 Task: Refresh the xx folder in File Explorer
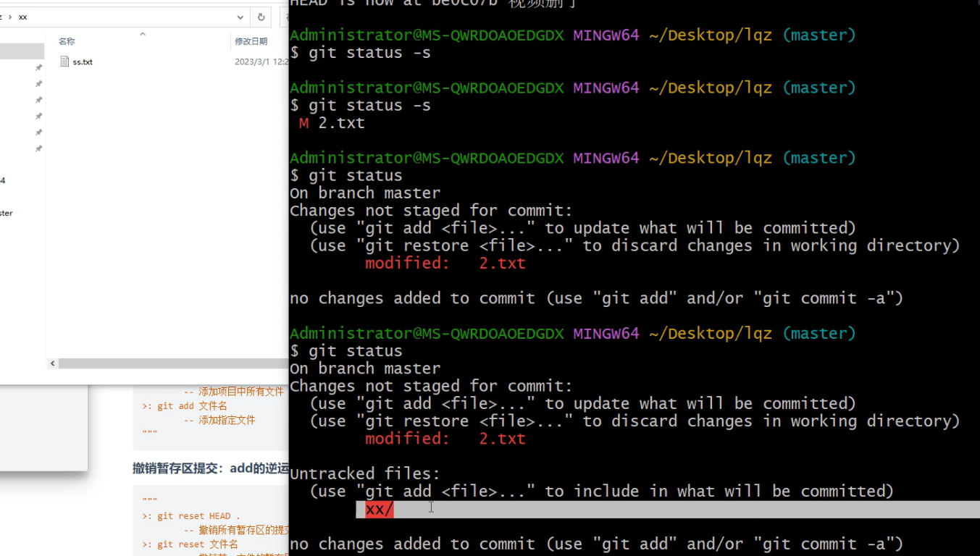pos(261,17)
